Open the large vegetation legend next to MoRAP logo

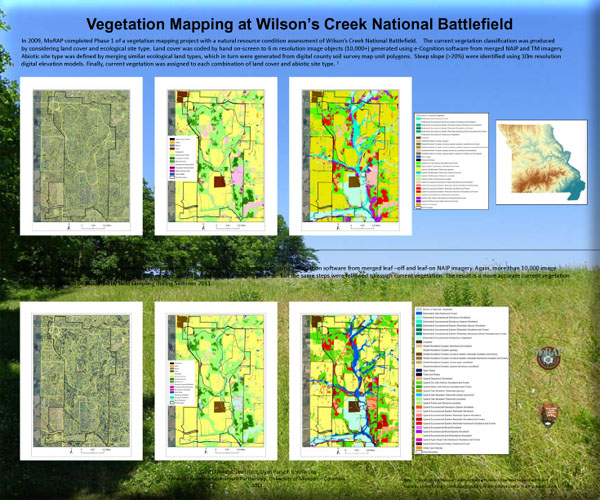pos(462,380)
